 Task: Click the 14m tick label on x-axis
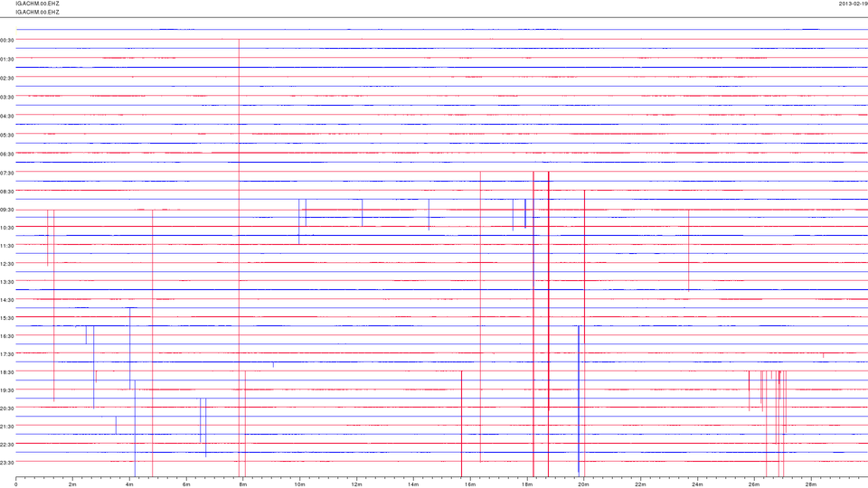[x=413, y=484]
